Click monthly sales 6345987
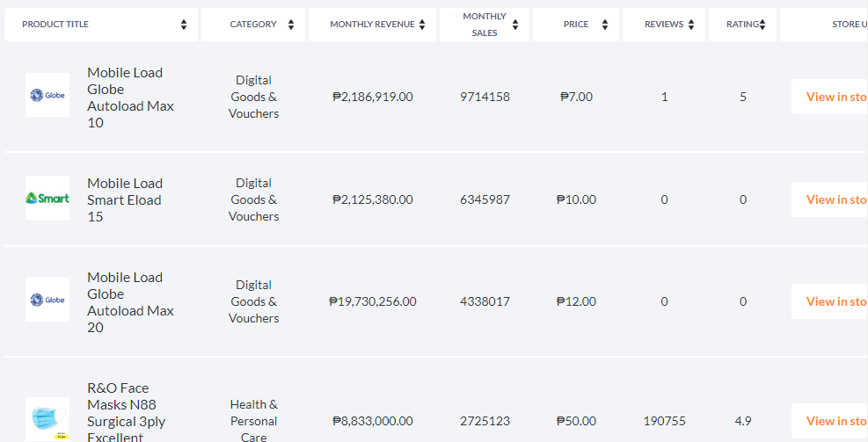The image size is (868, 442). pos(485,199)
